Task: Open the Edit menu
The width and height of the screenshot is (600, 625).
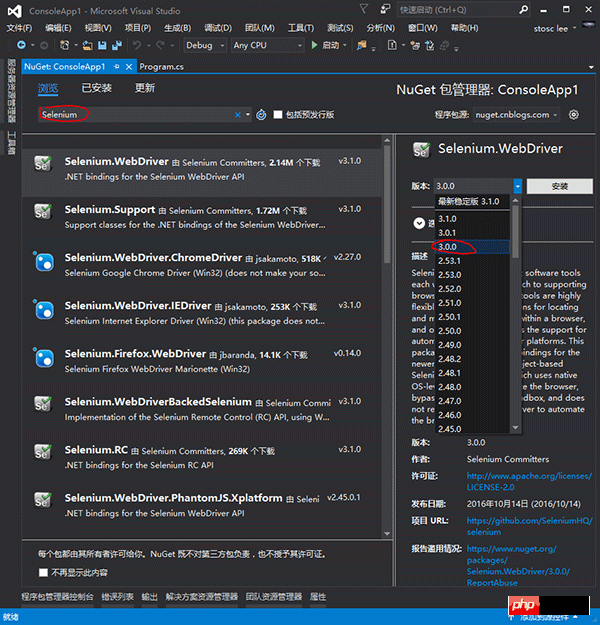Action: [x=58, y=28]
